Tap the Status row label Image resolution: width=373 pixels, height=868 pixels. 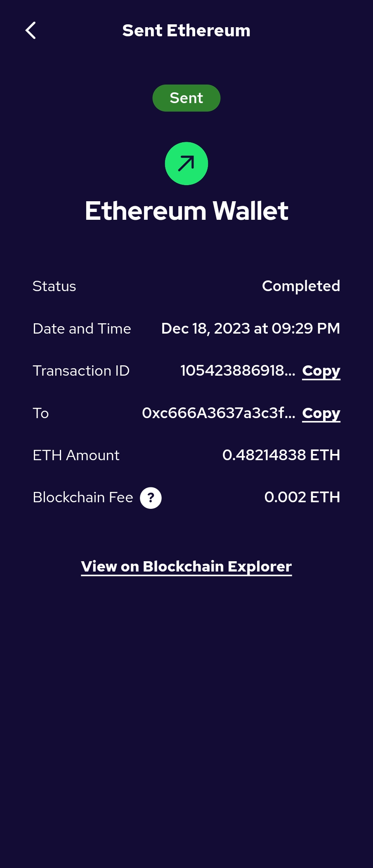click(54, 286)
